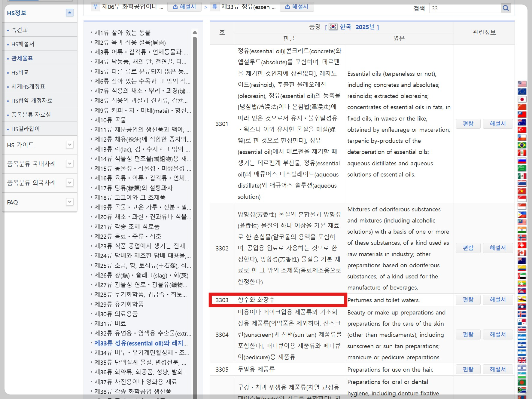
Task: Click the Russia flag icon
Action: pos(522,160)
